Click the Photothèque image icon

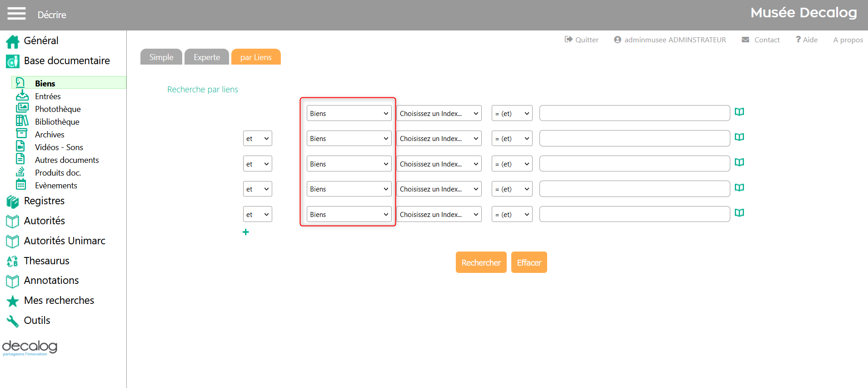pyautogui.click(x=22, y=108)
